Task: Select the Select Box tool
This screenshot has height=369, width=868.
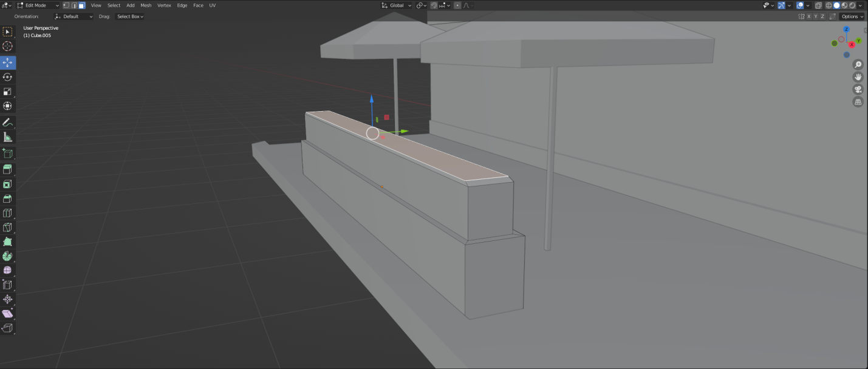Action: [8, 32]
